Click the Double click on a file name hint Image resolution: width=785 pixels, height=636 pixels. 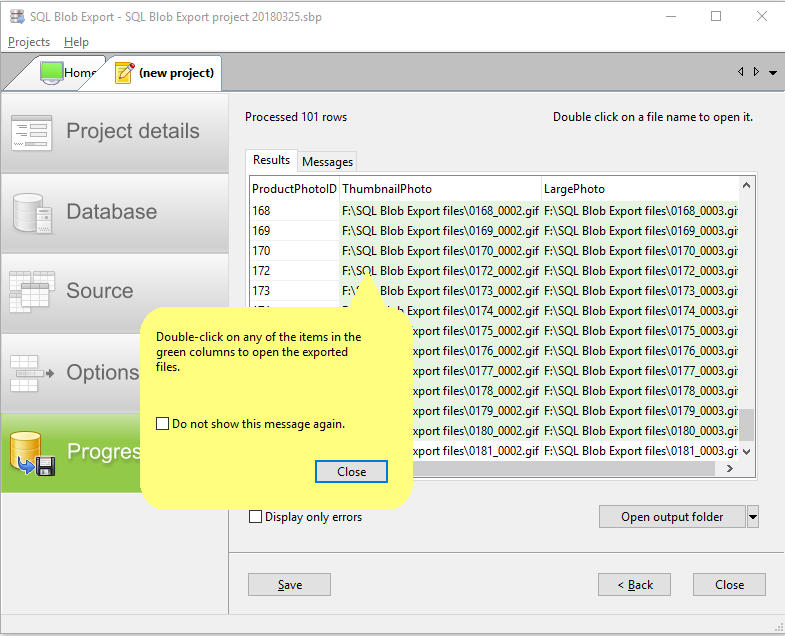(x=653, y=117)
